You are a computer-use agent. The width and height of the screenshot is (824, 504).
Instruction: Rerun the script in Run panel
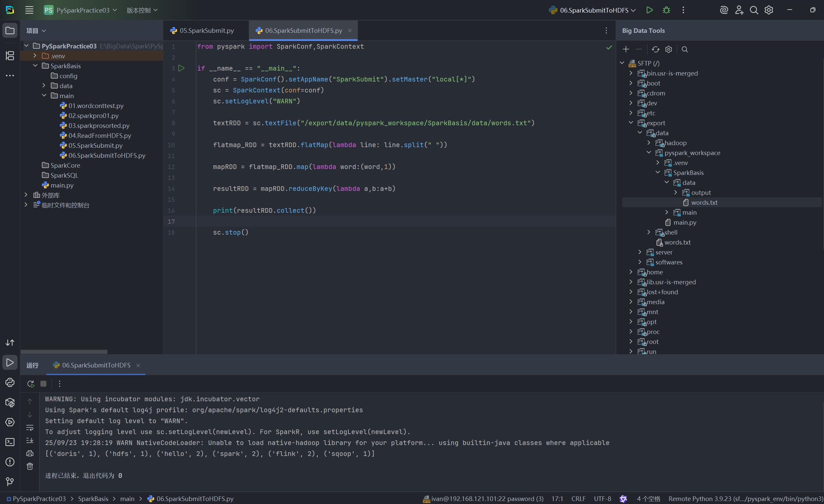pyautogui.click(x=30, y=384)
